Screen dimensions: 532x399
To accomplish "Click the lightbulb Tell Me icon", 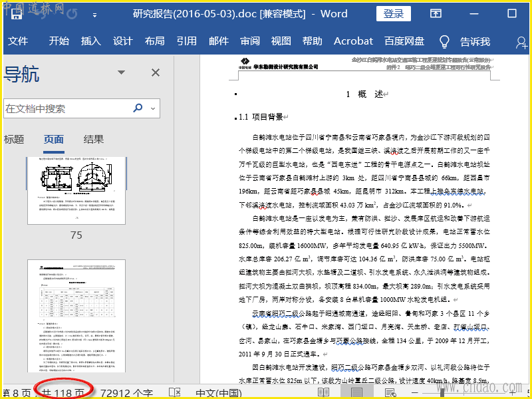I will [444, 41].
